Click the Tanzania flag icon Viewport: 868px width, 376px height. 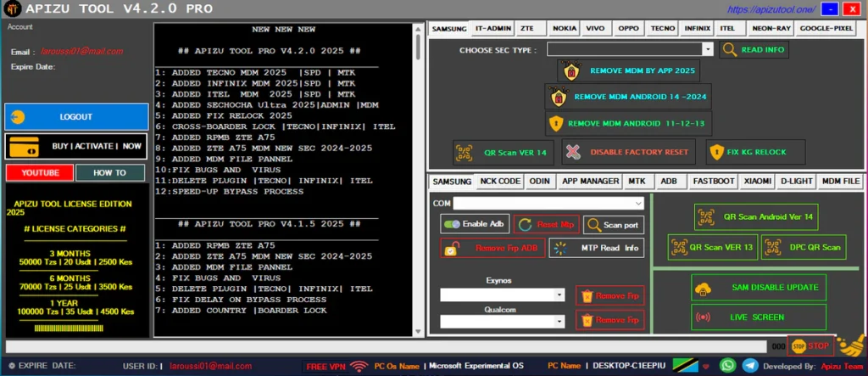coord(685,365)
